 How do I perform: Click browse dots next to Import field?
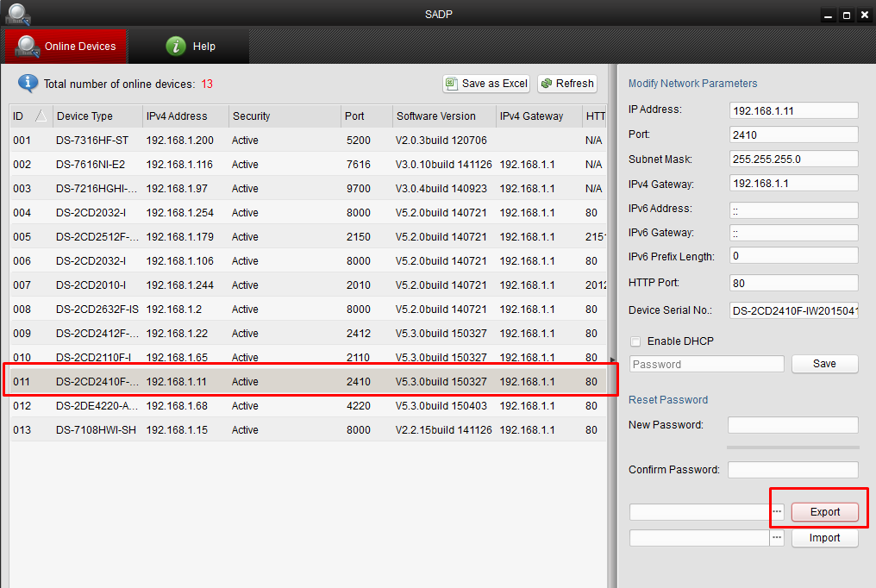pyautogui.click(x=777, y=538)
